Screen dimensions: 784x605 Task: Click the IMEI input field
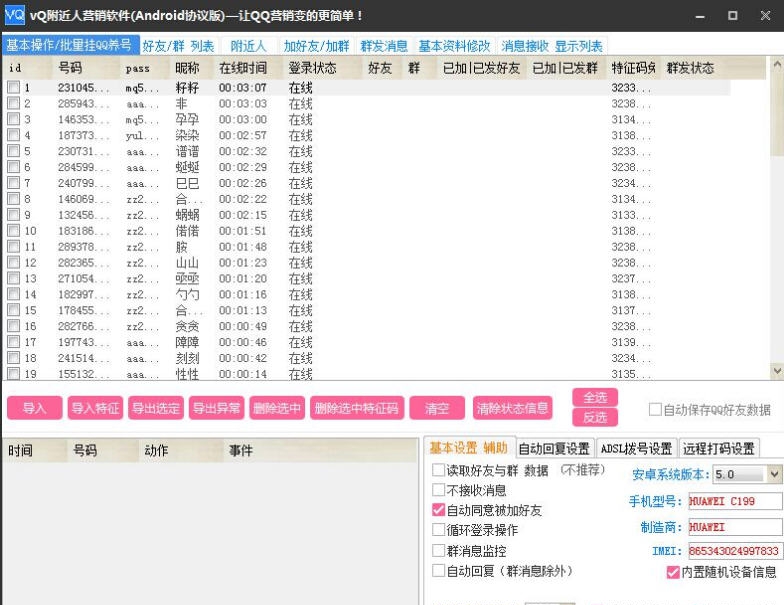click(735, 551)
